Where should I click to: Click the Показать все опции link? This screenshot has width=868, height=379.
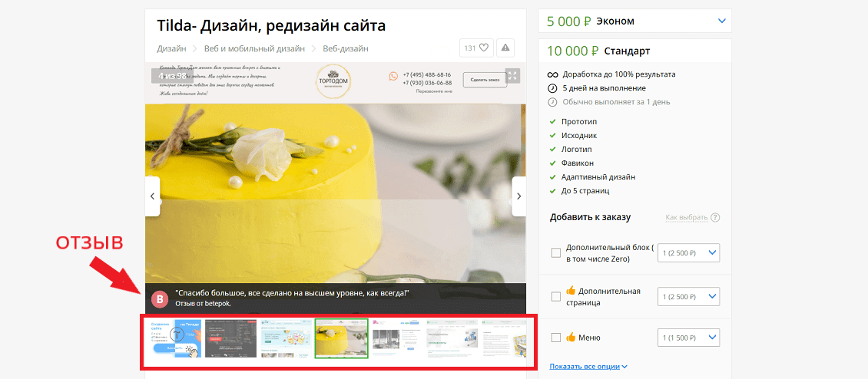point(588,366)
